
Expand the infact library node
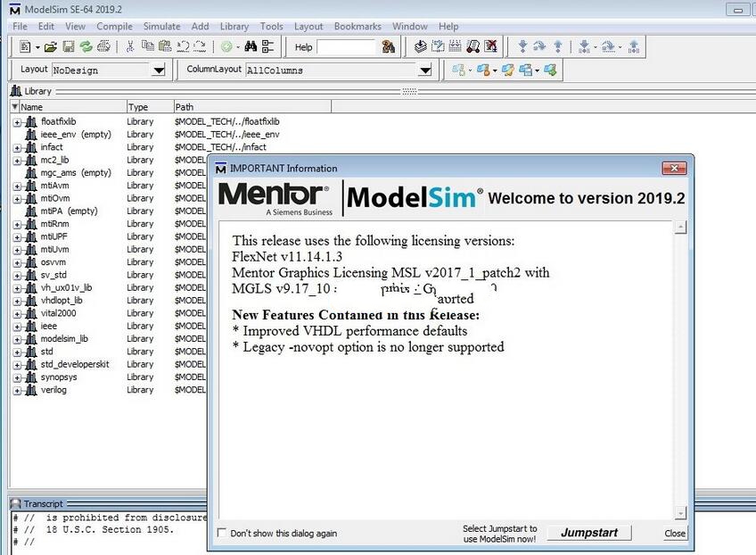tap(17, 148)
